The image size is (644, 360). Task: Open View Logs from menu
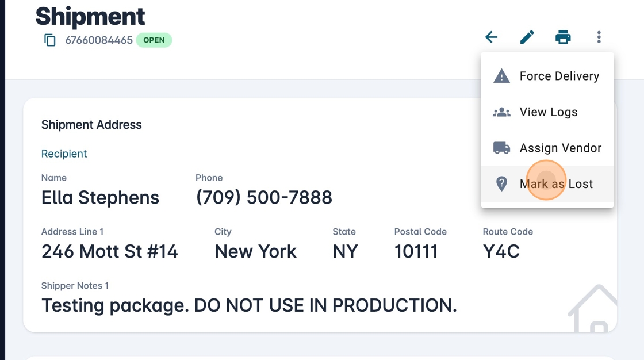pyautogui.click(x=549, y=112)
